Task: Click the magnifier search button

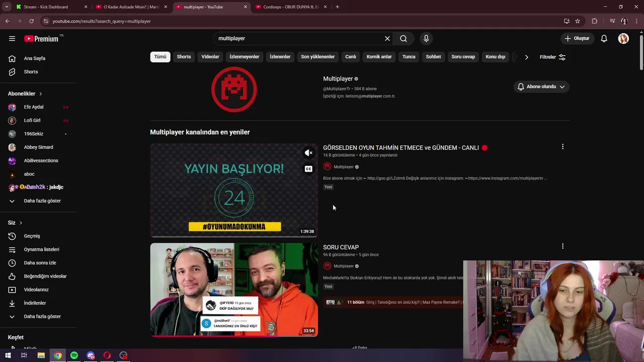Action: click(404, 39)
